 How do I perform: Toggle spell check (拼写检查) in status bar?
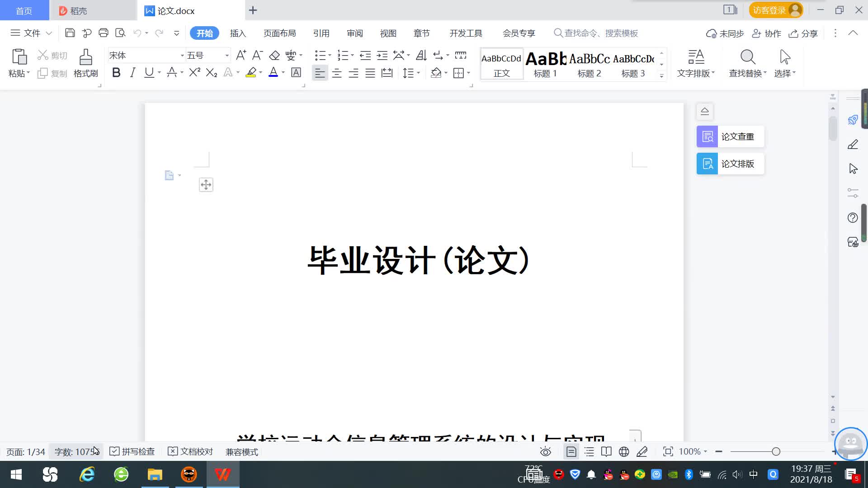coord(132,451)
